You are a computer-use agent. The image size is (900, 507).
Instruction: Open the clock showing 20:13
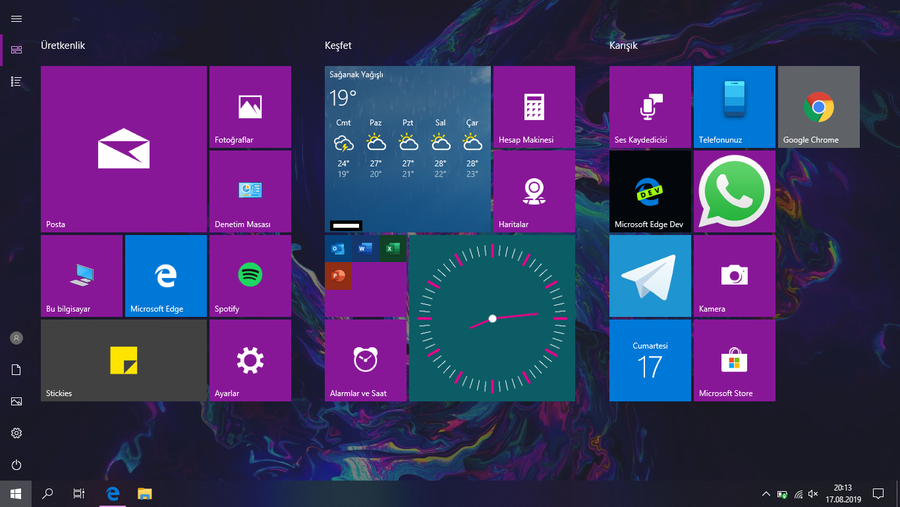tap(843, 494)
